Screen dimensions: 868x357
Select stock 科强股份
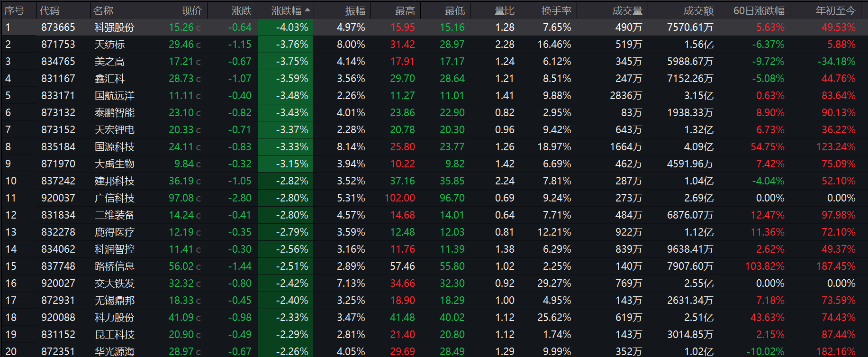click(115, 27)
